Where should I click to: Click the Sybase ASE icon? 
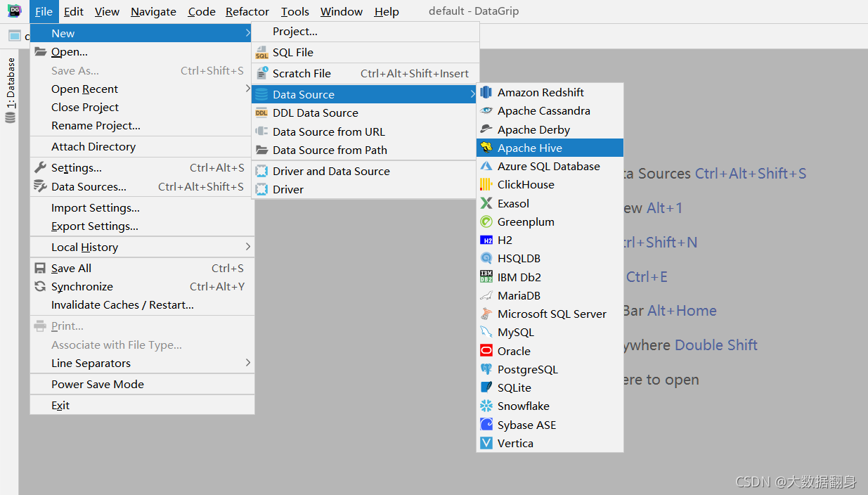pyautogui.click(x=486, y=425)
